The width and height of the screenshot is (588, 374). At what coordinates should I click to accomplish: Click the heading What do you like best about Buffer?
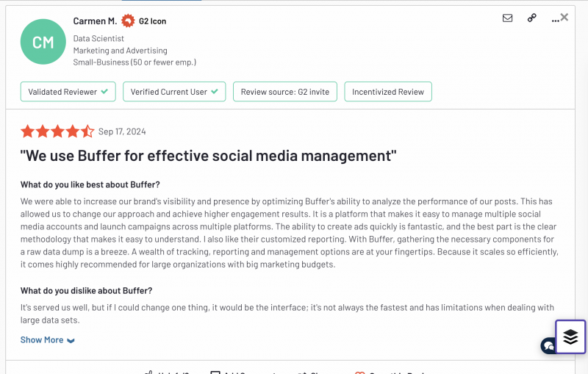point(90,184)
